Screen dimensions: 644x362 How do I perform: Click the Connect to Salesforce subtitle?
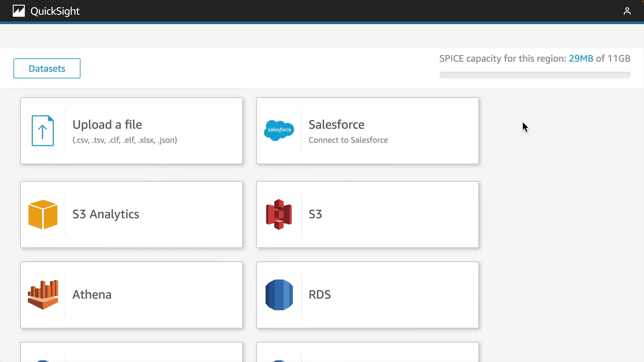348,140
